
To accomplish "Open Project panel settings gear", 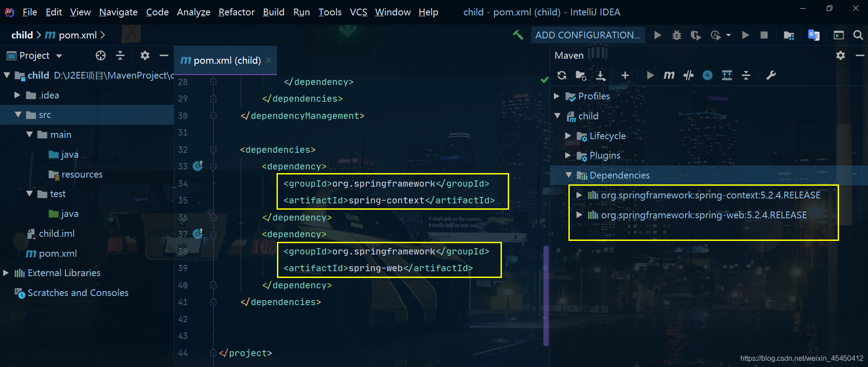I will pos(145,55).
